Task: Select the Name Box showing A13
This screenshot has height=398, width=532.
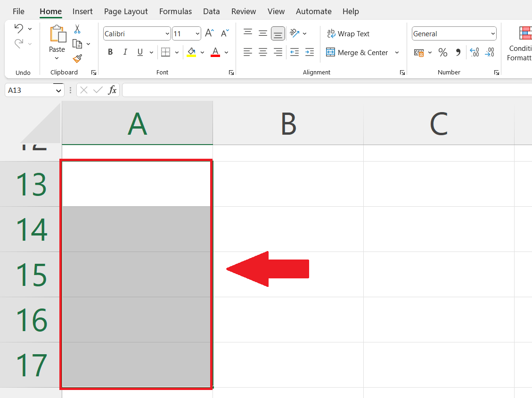Action: (x=31, y=90)
